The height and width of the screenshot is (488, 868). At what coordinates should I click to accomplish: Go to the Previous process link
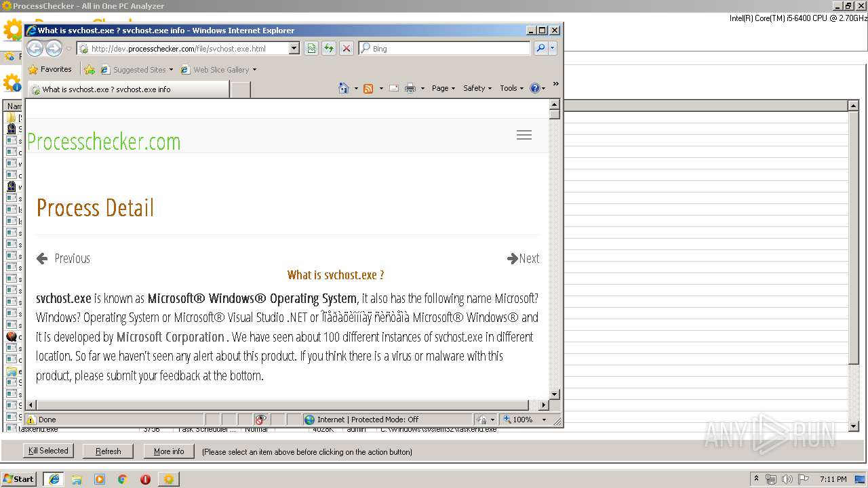pyautogui.click(x=63, y=258)
